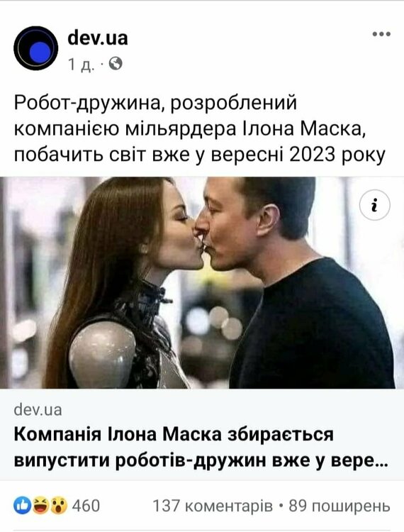
Task: Tap the info icon on the image
Action: pyautogui.click(x=374, y=205)
